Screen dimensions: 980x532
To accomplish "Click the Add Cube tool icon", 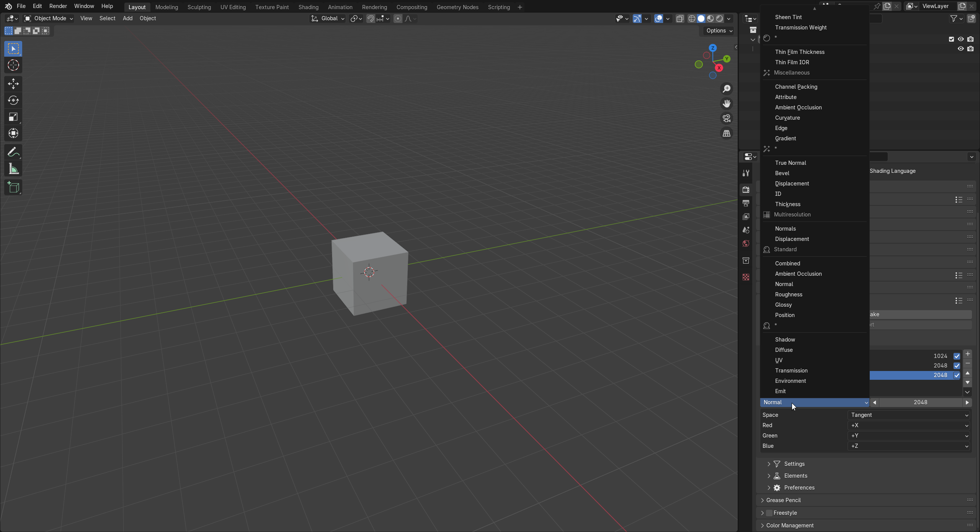I will tap(13, 187).
